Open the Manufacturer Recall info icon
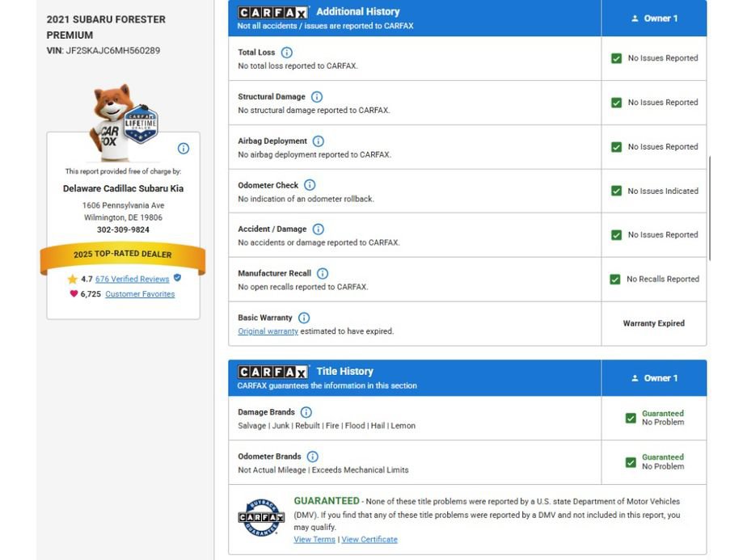 point(323,273)
